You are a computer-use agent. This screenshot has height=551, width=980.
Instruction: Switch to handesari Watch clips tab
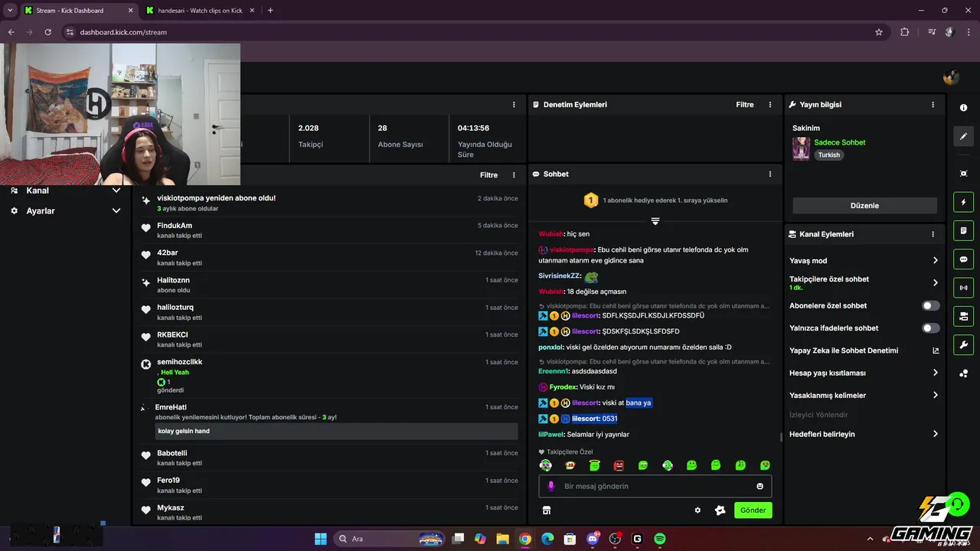pos(199,11)
